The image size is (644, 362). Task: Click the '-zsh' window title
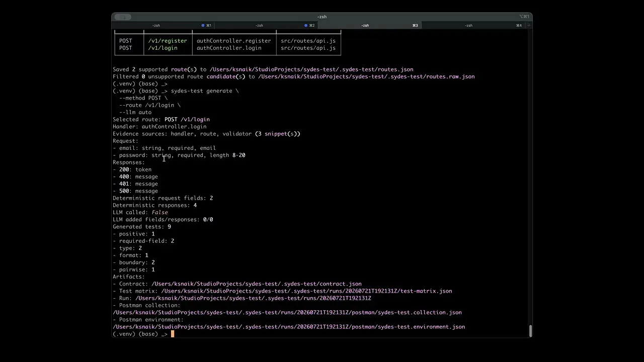322,17
